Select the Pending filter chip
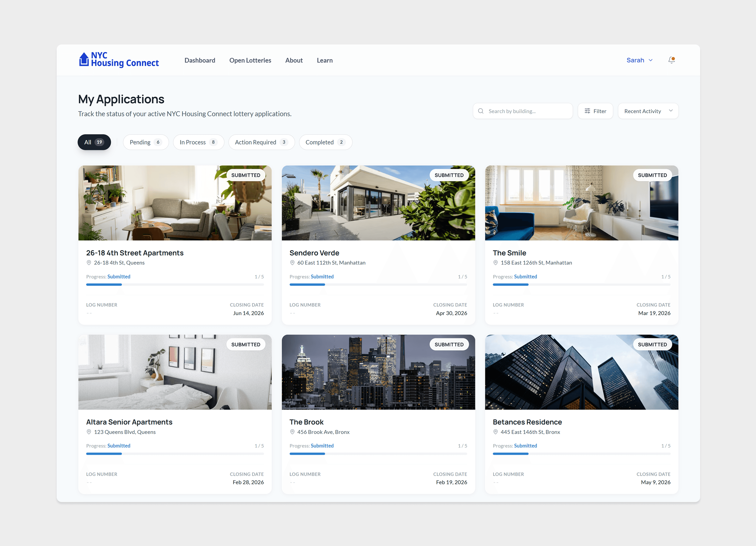 click(146, 142)
